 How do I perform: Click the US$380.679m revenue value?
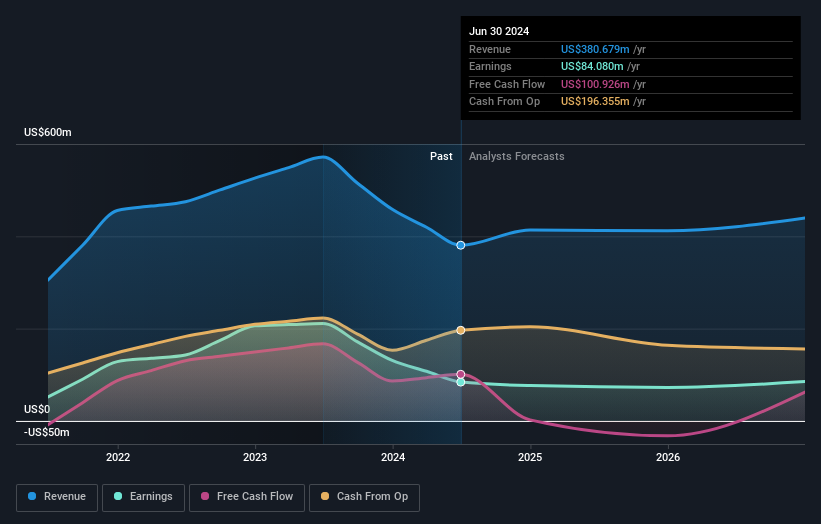coord(595,49)
